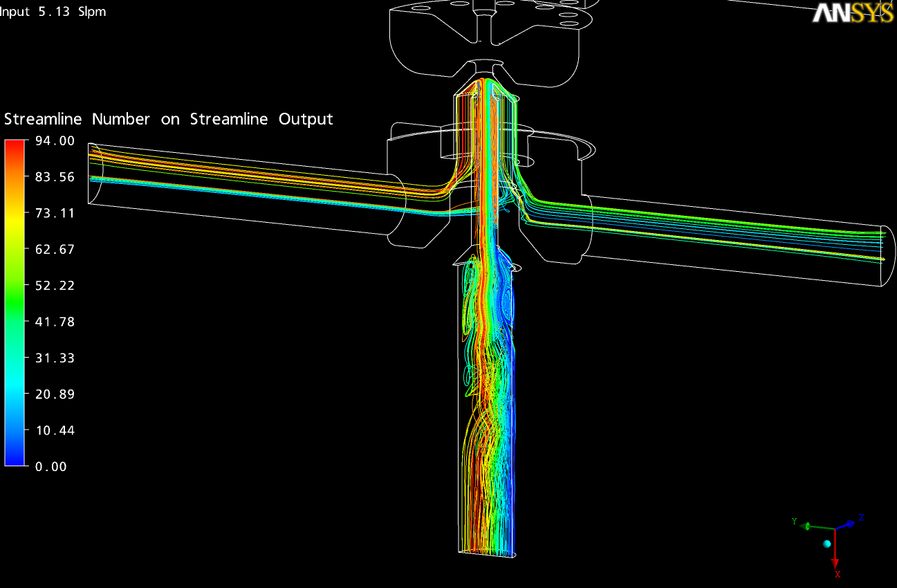
Task: Click the bottom outlet of the vertical tube
Action: 488,552
